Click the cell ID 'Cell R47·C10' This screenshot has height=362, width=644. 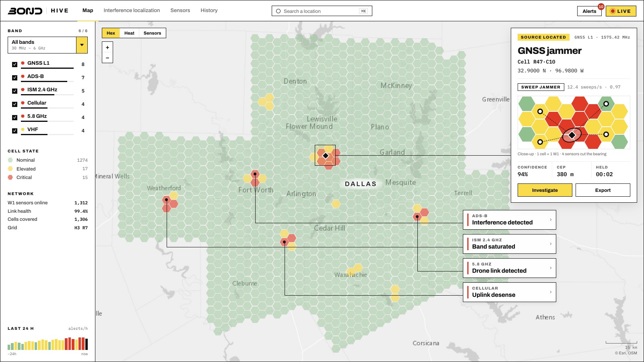[x=536, y=62]
